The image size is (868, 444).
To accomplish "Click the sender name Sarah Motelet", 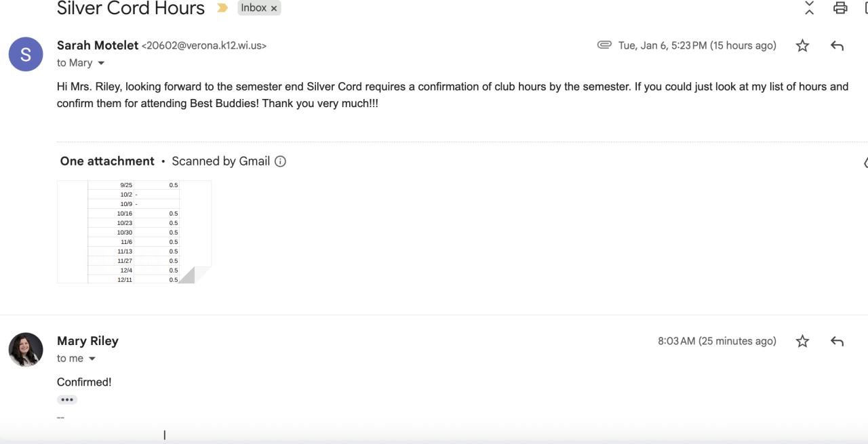I will click(97, 45).
